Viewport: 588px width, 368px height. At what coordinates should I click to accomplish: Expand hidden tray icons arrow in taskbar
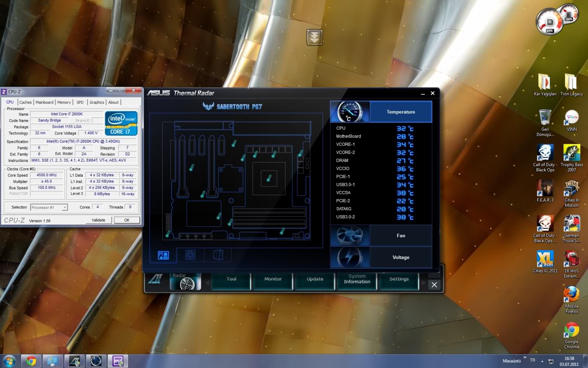tap(542, 361)
